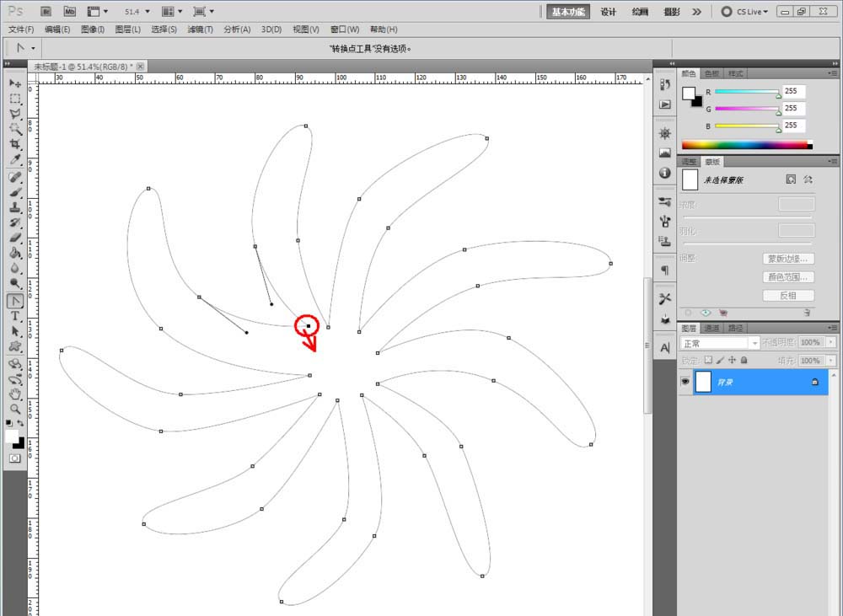The height and width of the screenshot is (616, 843).
Task: Launch Bridge from the Br icon
Action: 46,12
